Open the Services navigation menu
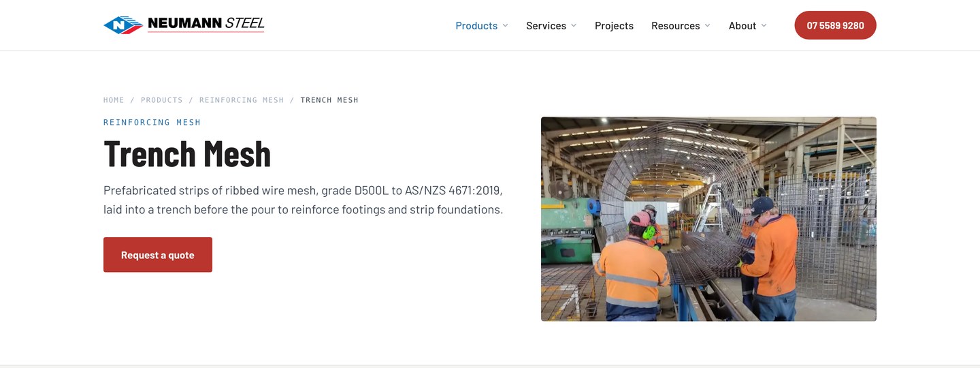980x368 pixels. [x=546, y=25]
